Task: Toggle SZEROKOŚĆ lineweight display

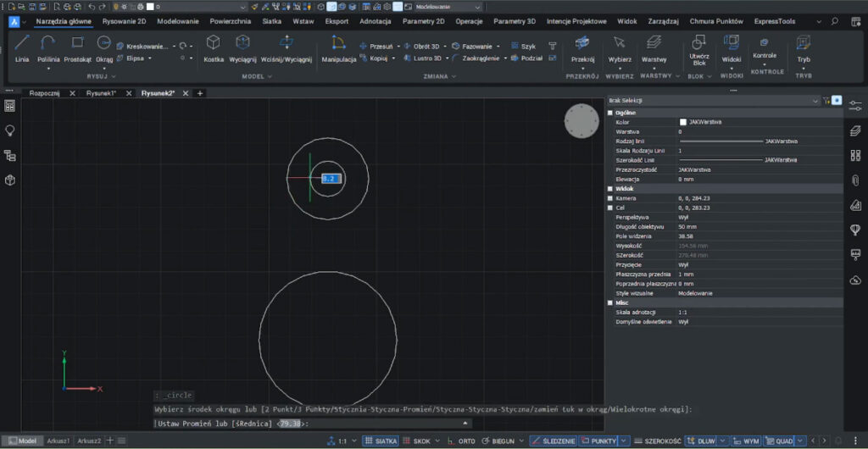Action: pyautogui.click(x=657, y=441)
